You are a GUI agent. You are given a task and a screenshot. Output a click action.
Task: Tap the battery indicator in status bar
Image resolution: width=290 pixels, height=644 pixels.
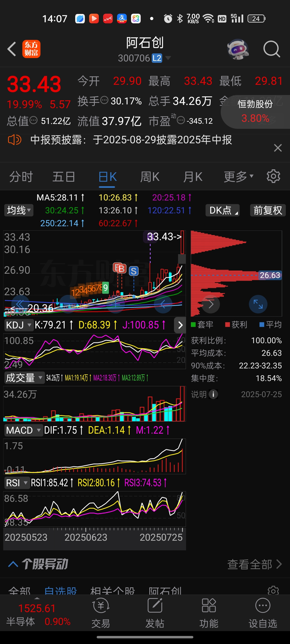pyautogui.click(x=256, y=19)
